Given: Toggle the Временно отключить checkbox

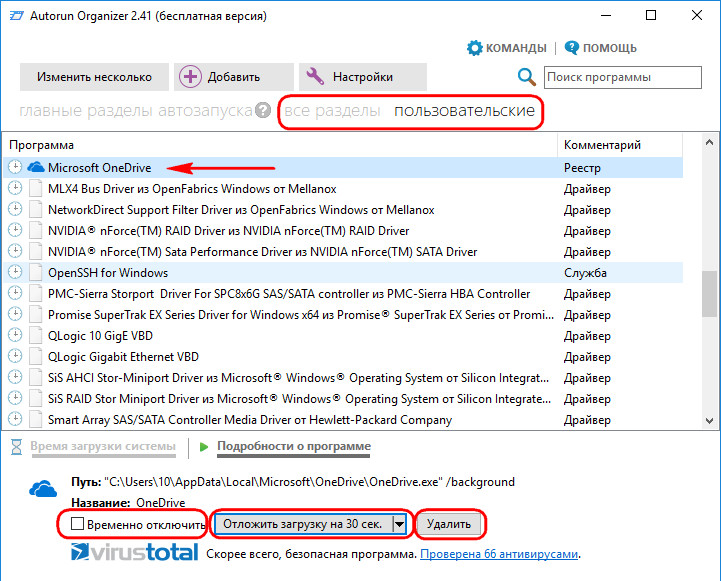Looking at the screenshot, I should 77,524.
